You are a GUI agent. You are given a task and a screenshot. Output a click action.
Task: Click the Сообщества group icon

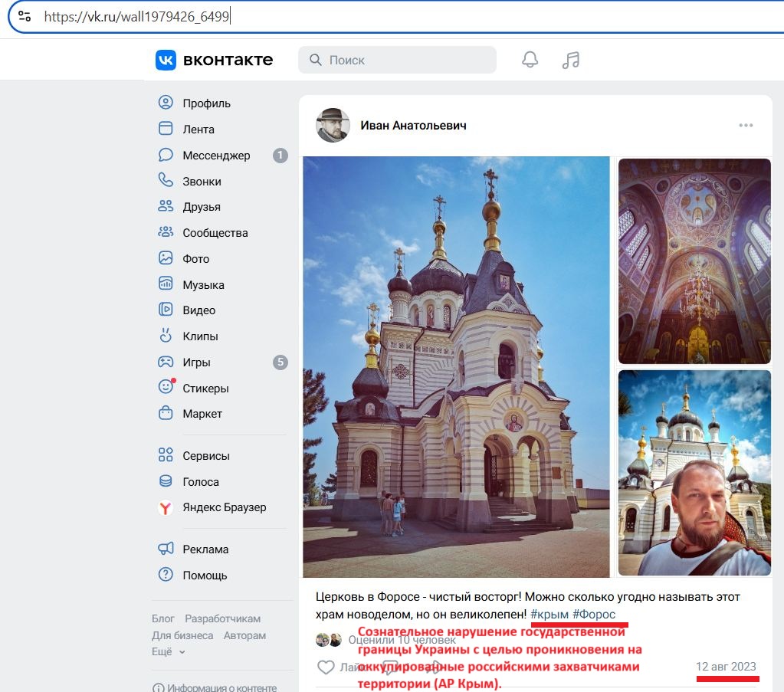coord(166,232)
